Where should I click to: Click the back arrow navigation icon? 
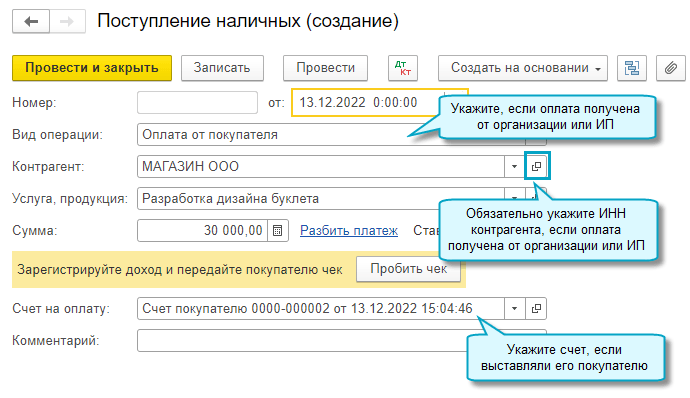pos(31,21)
